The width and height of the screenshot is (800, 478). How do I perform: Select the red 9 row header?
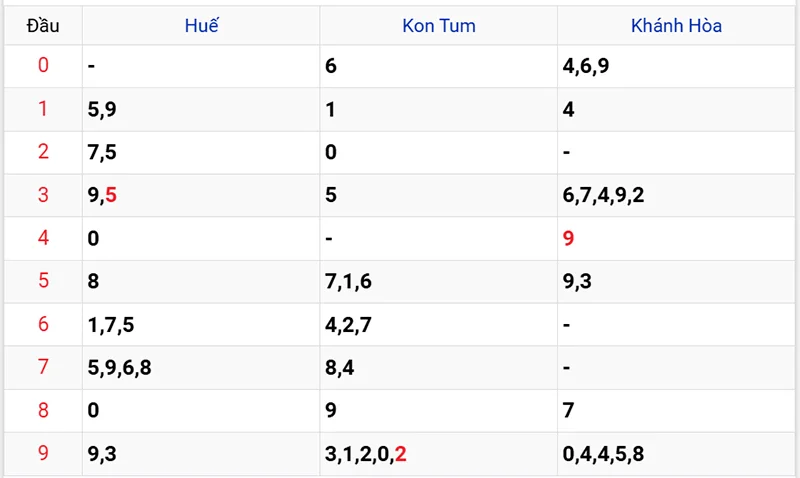[x=43, y=453]
